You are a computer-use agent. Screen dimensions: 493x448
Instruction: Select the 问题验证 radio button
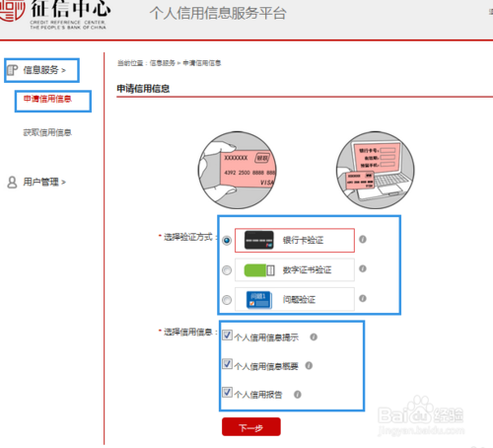click(227, 300)
